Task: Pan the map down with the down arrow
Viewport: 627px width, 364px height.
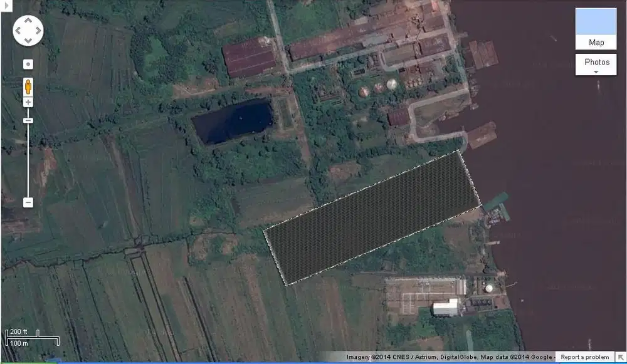Action: click(28, 41)
